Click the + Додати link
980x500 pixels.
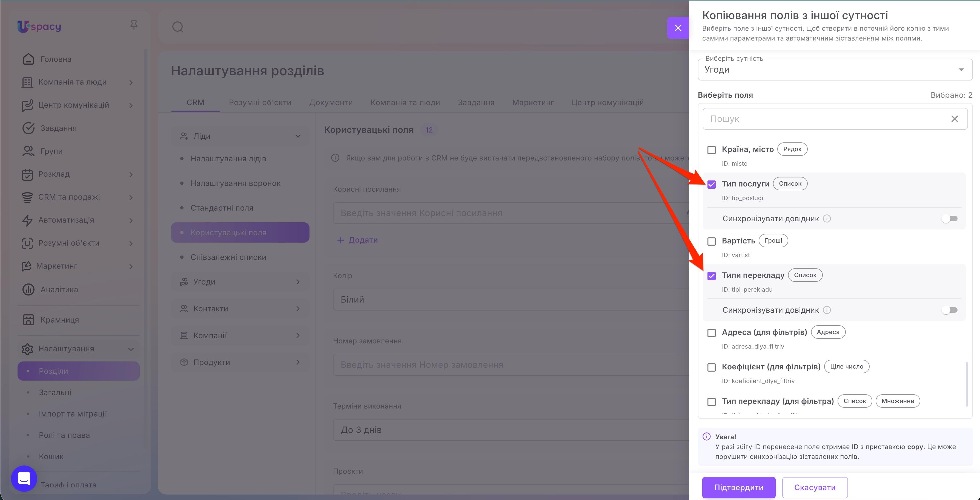pyautogui.click(x=357, y=240)
